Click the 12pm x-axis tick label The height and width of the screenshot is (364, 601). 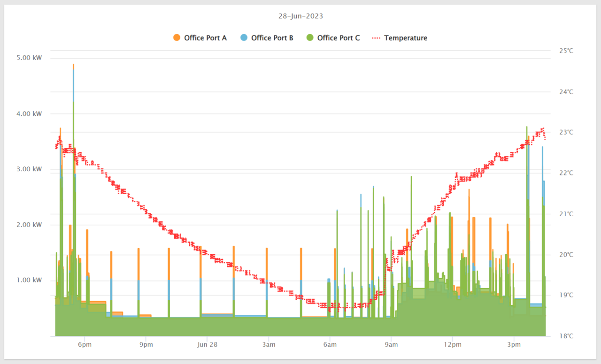point(452,345)
